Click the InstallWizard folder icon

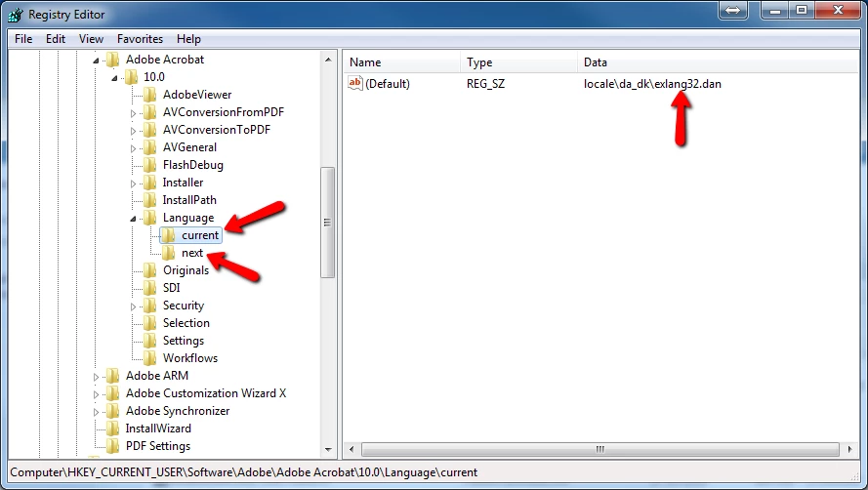112,429
